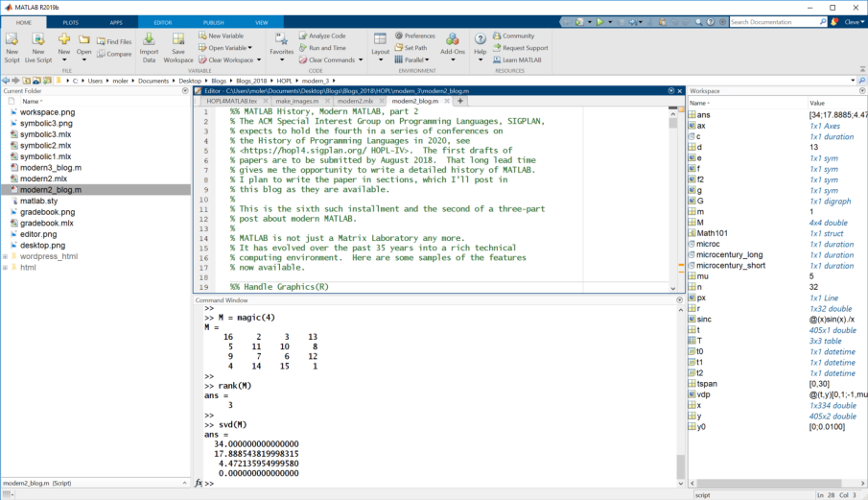Select symbolic3.png in Current Folder
This screenshot has width=868, height=500.
coord(46,124)
